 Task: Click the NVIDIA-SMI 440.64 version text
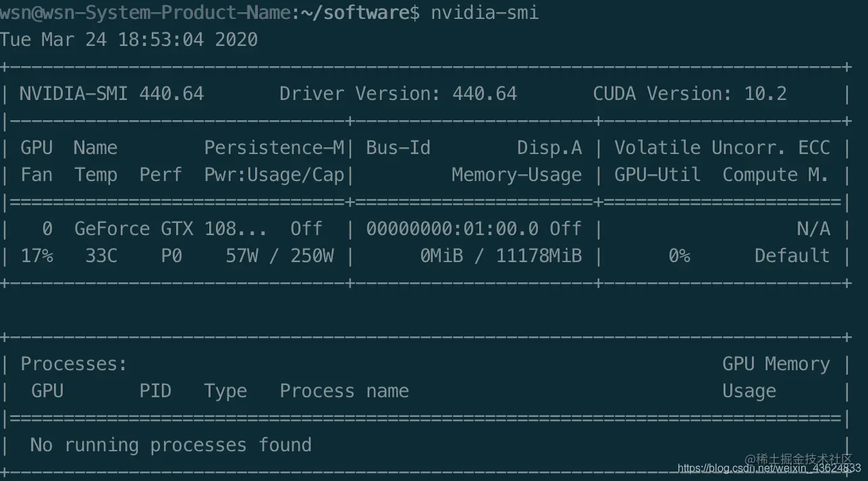coord(111,94)
